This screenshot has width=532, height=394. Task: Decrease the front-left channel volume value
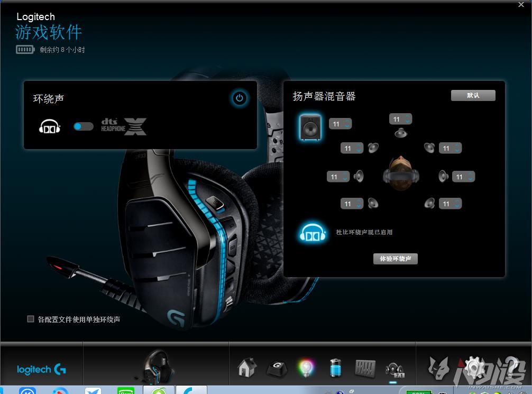(x=359, y=151)
